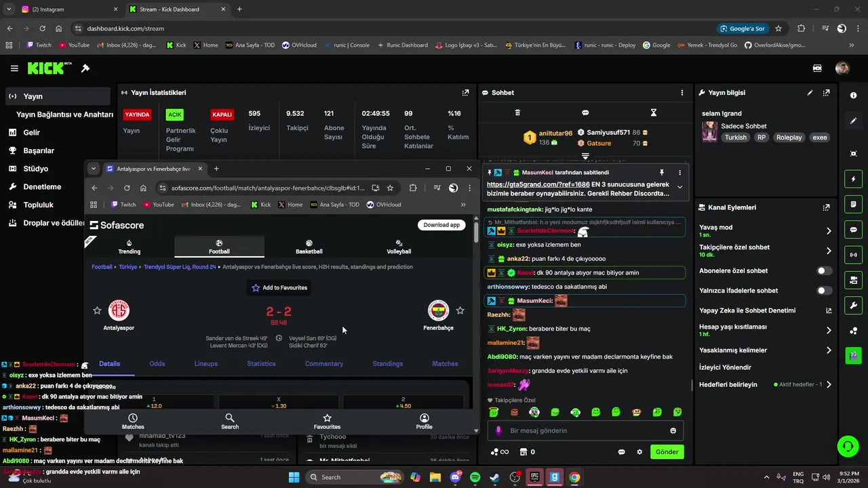Click the Sadece Sohbet category thumbnail
Screen dimensions: 868x488
pos(709,131)
